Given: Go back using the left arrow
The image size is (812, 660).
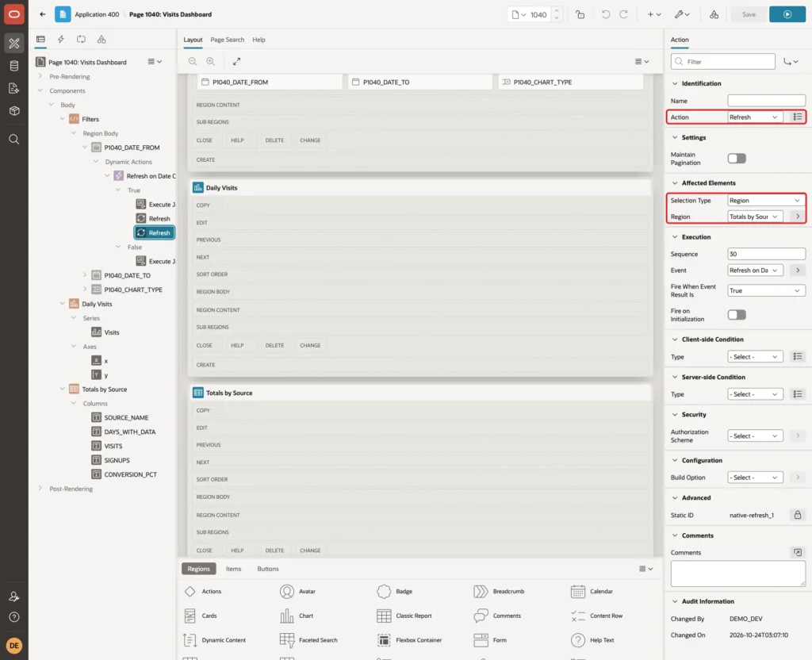Looking at the screenshot, I should pyautogui.click(x=43, y=14).
